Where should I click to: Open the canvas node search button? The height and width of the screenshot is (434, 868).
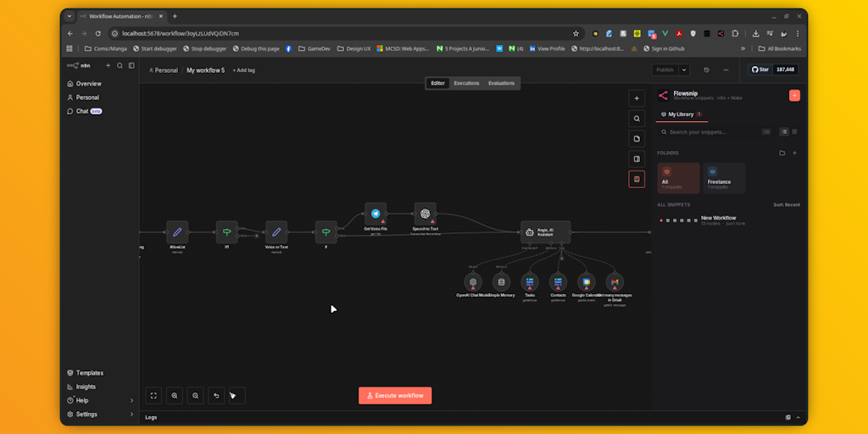(x=637, y=119)
